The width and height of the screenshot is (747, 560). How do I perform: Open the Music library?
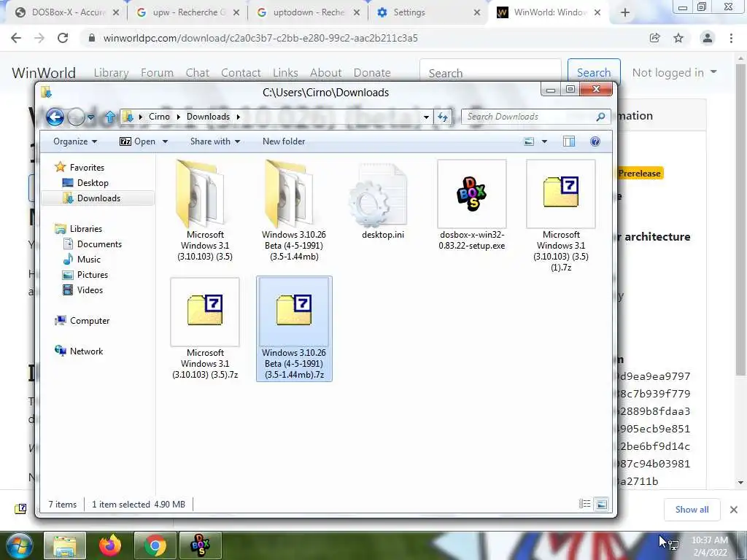pyautogui.click(x=88, y=260)
